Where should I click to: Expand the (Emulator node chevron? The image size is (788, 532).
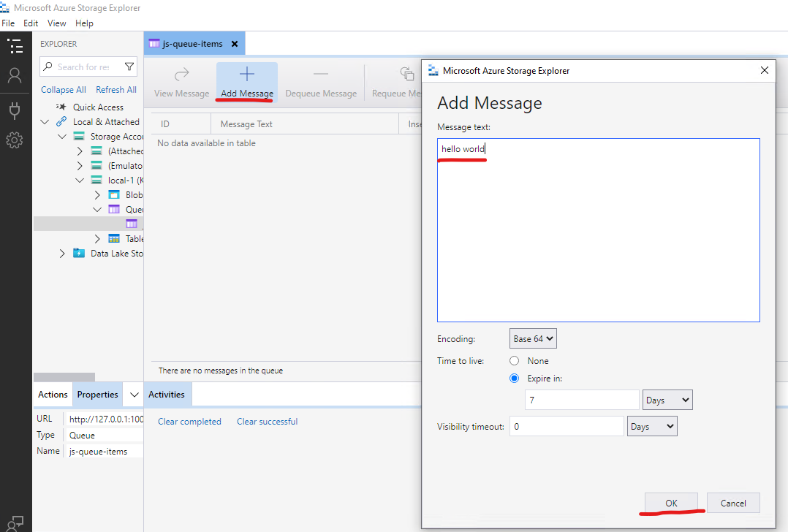pos(80,165)
